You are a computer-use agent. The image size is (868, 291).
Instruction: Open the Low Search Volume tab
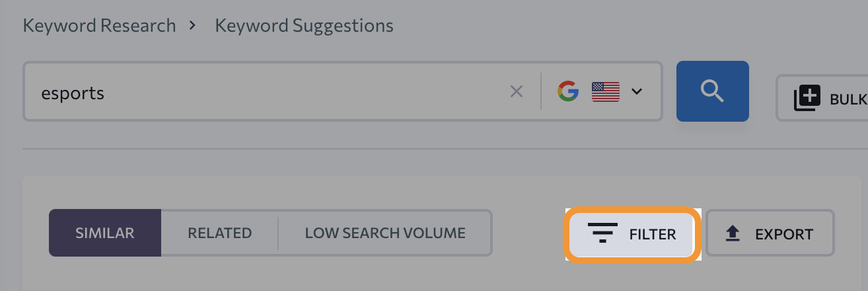click(385, 233)
